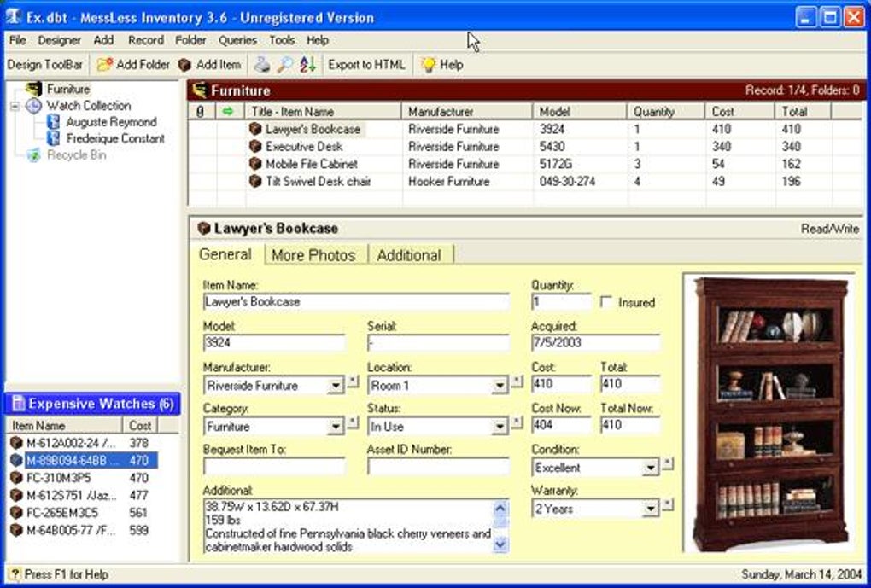
Task: Open the Location dropdown
Action: [500, 386]
